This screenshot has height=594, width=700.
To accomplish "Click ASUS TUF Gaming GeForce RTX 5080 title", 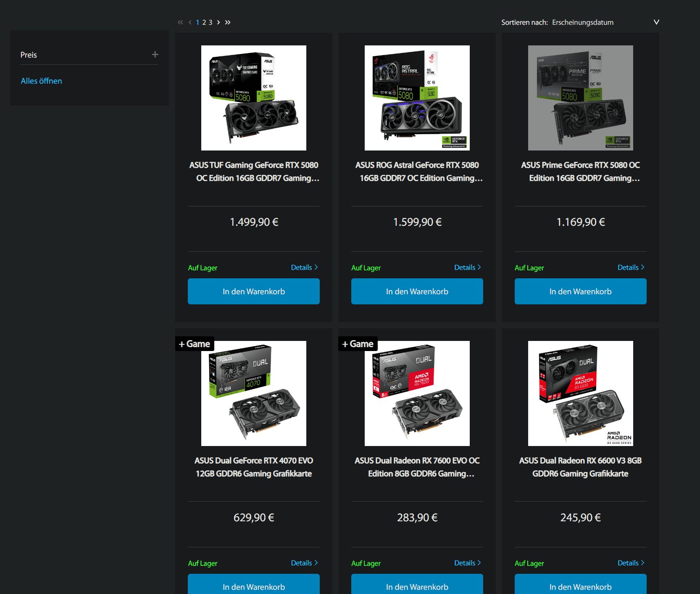I will (x=254, y=172).
